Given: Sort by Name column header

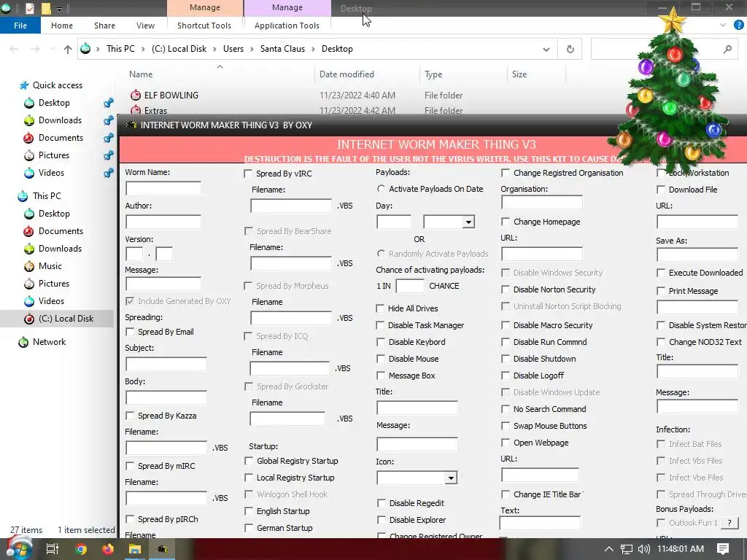Looking at the screenshot, I should [x=141, y=74].
